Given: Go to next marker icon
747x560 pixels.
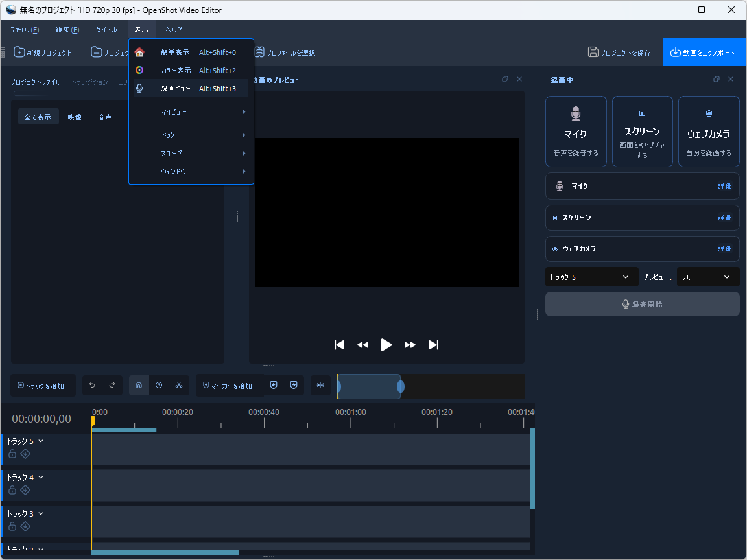Looking at the screenshot, I should point(294,385).
